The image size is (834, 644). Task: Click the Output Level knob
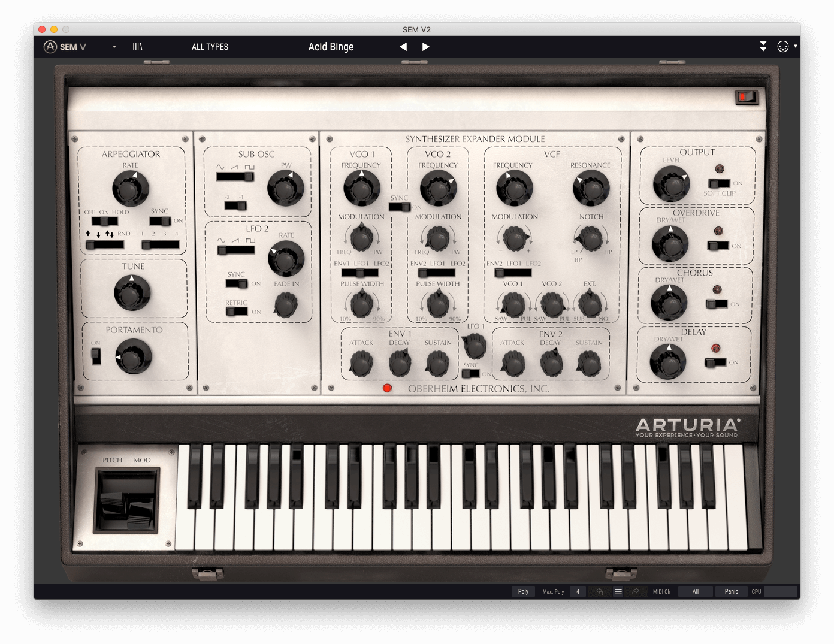pos(671,183)
